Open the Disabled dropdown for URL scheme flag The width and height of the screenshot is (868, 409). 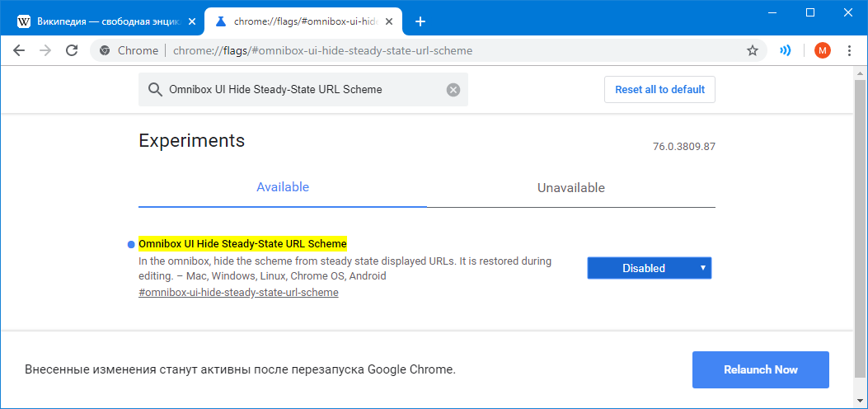tap(650, 269)
